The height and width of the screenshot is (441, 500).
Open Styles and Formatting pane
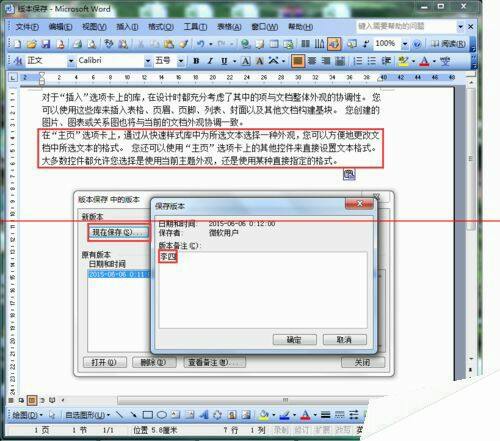[x=18, y=61]
